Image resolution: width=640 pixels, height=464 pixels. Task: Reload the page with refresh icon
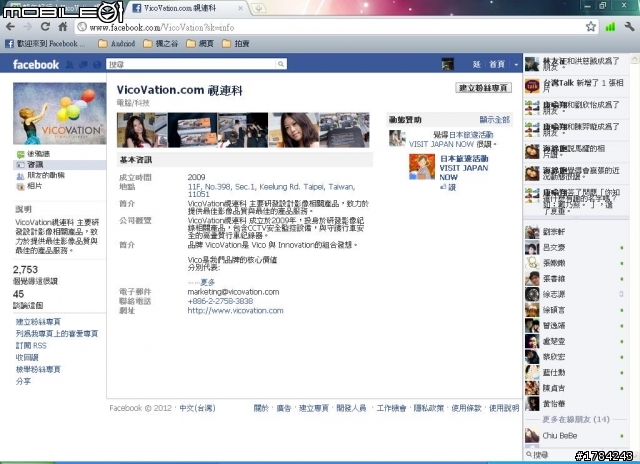(45, 27)
